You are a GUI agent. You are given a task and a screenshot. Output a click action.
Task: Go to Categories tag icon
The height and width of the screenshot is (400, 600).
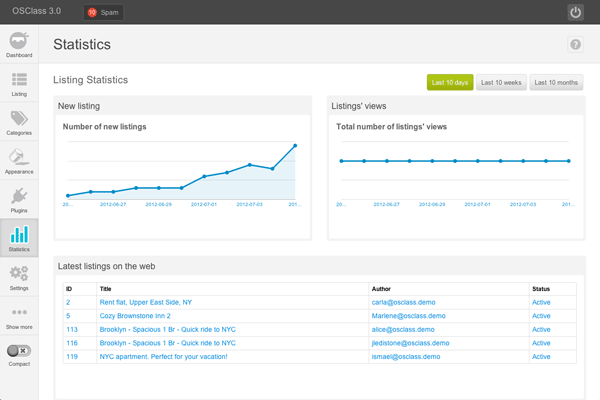pos(19,120)
